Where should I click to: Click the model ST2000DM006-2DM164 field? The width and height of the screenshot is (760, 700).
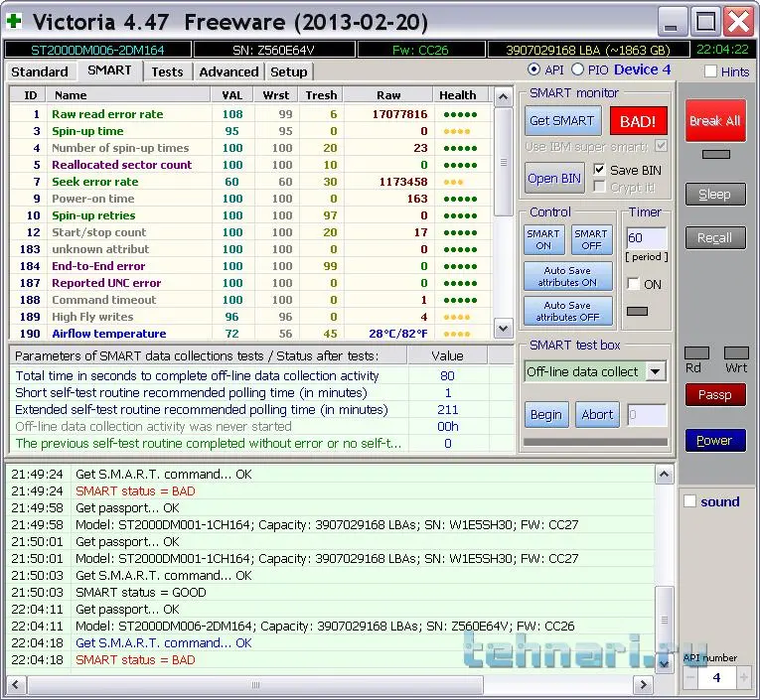click(x=98, y=50)
